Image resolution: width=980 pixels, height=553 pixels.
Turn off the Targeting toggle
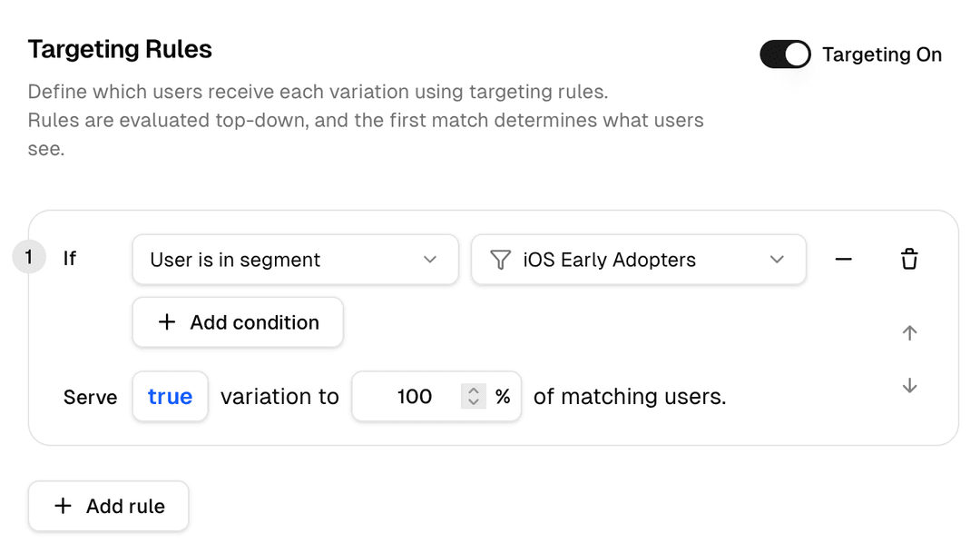click(x=785, y=54)
